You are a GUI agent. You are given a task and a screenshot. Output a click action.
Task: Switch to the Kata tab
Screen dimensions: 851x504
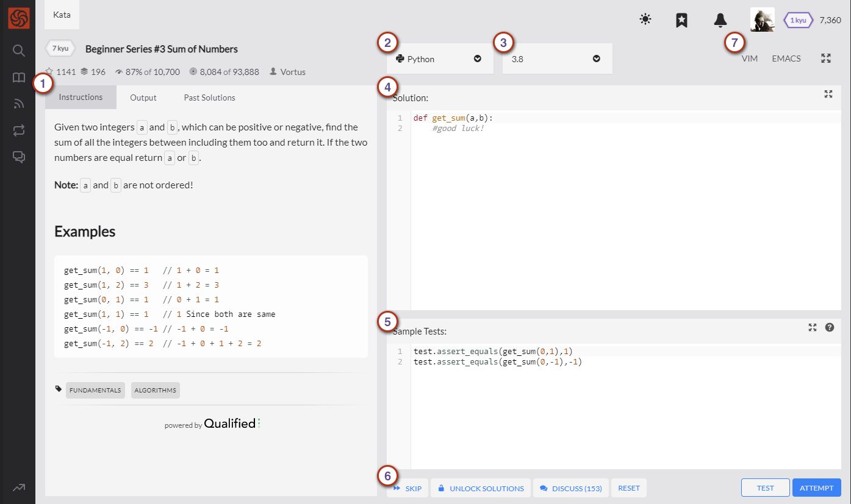62,15
